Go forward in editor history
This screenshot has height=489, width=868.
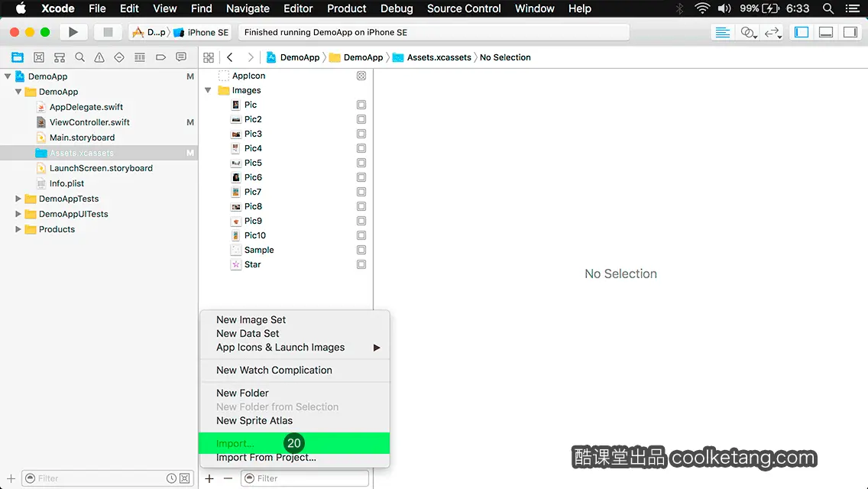click(x=250, y=57)
